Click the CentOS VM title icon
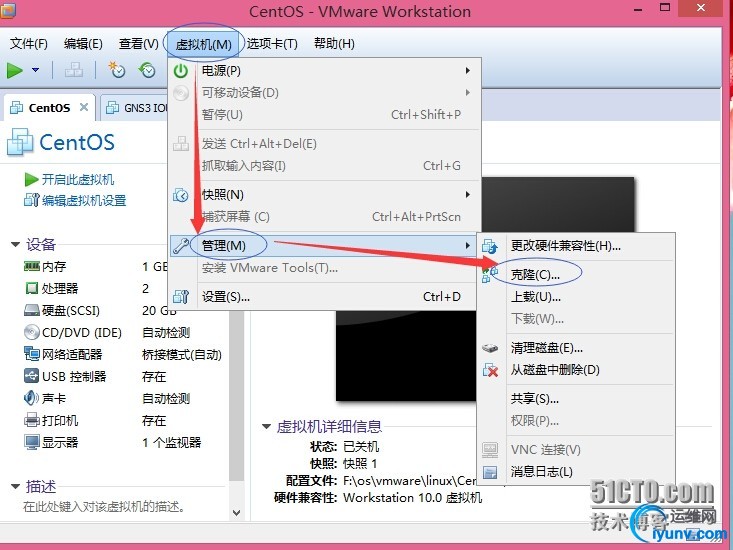 coord(20,142)
